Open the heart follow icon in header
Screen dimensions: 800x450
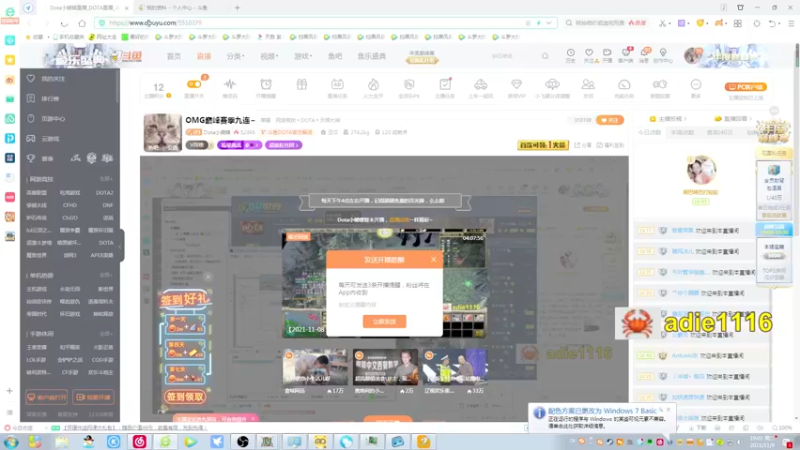coord(589,53)
